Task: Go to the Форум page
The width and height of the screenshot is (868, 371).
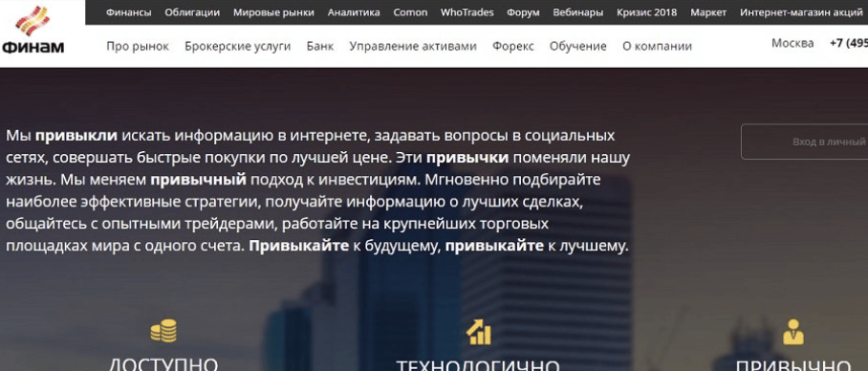Action: click(x=523, y=12)
